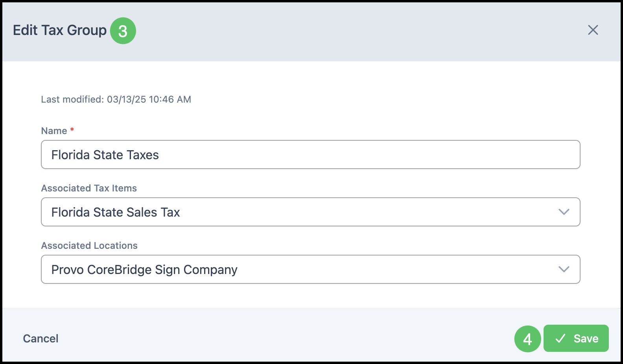623x364 pixels.
Task: Click the green number 3 badge
Action: (123, 31)
